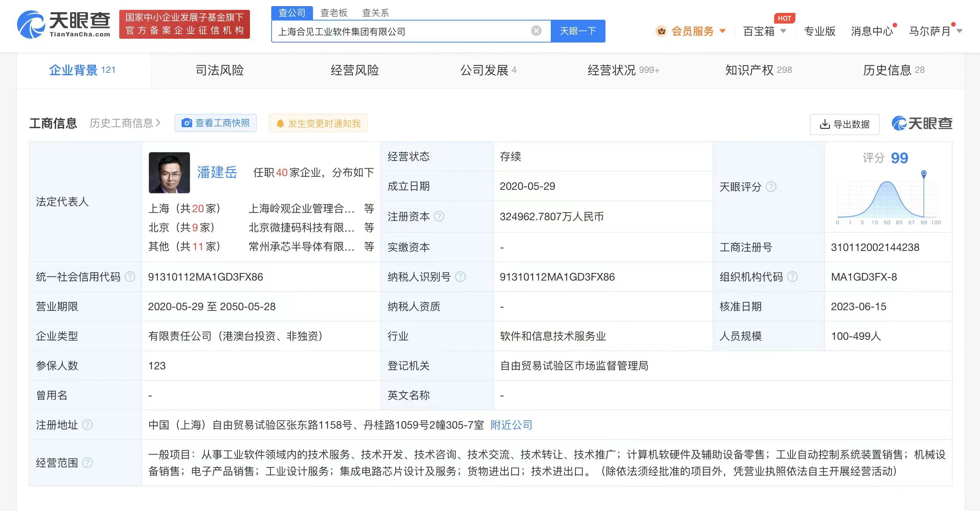This screenshot has height=511, width=980.
Task: Click the 发生变更时通知我 button
Action: (x=318, y=123)
